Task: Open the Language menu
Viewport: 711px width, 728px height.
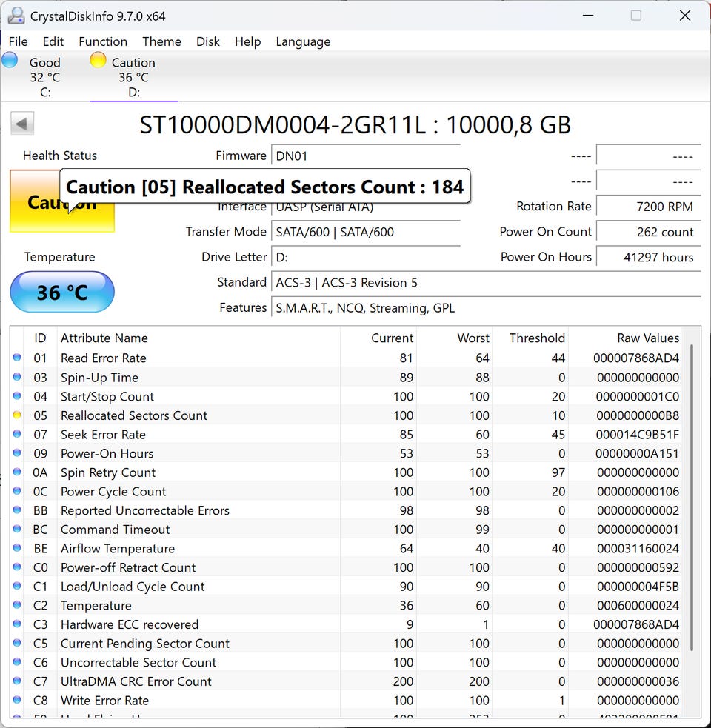Action: point(303,41)
